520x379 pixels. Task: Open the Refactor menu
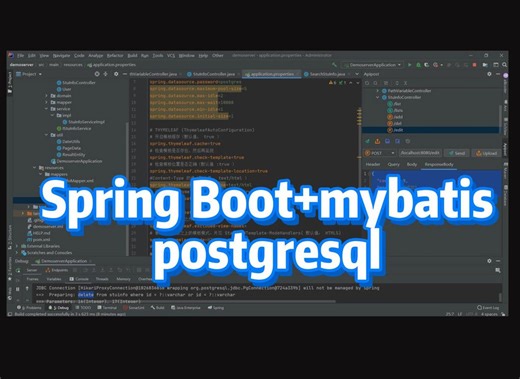pyautogui.click(x=115, y=56)
